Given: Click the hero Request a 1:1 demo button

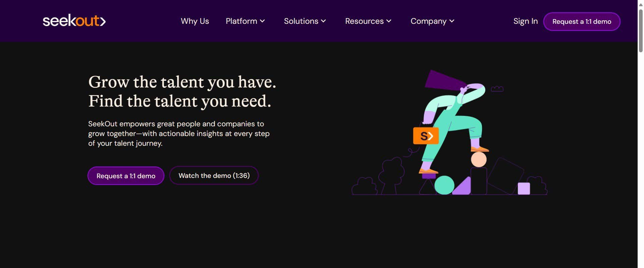Looking at the screenshot, I should tap(126, 176).
